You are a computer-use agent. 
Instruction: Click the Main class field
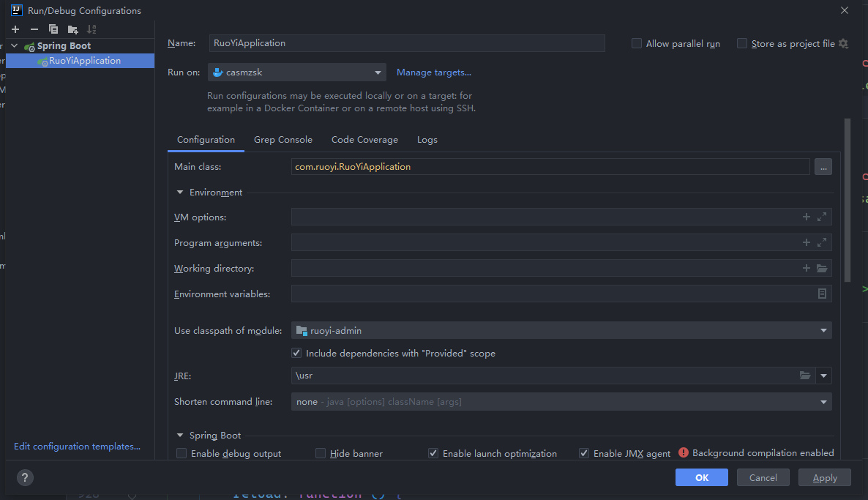coord(550,167)
